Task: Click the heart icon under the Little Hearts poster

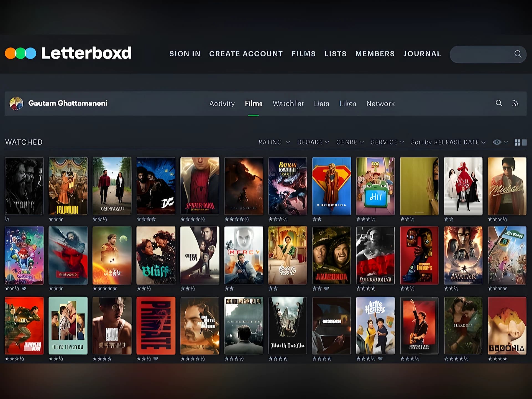Action: coord(380,359)
